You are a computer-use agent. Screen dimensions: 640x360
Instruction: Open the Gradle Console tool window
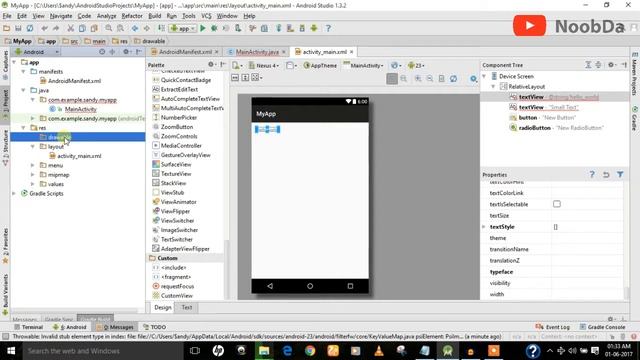coord(602,327)
